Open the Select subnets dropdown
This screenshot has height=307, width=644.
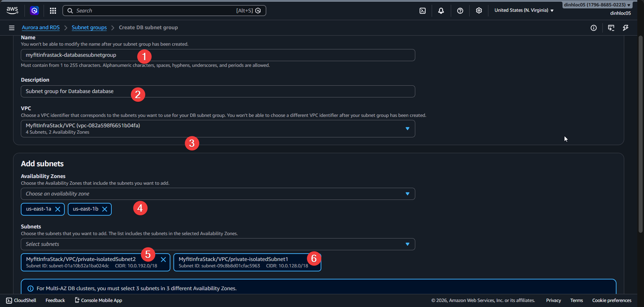click(407, 244)
